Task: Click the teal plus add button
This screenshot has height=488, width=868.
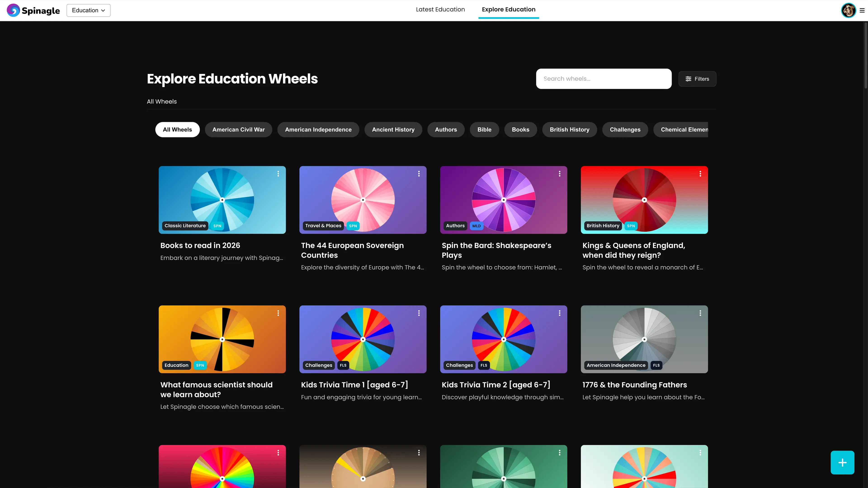Action: tap(842, 462)
